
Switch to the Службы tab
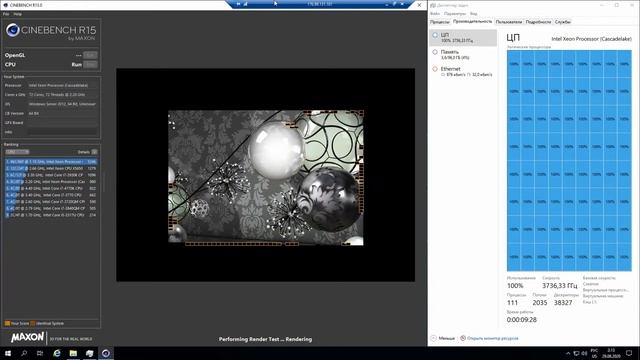pyautogui.click(x=563, y=22)
